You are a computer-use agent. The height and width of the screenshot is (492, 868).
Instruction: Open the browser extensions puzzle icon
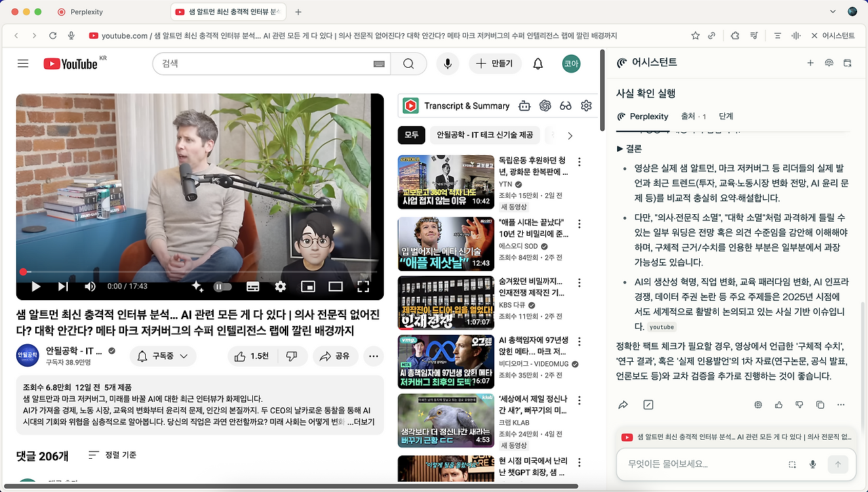click(x=735, y=36)
